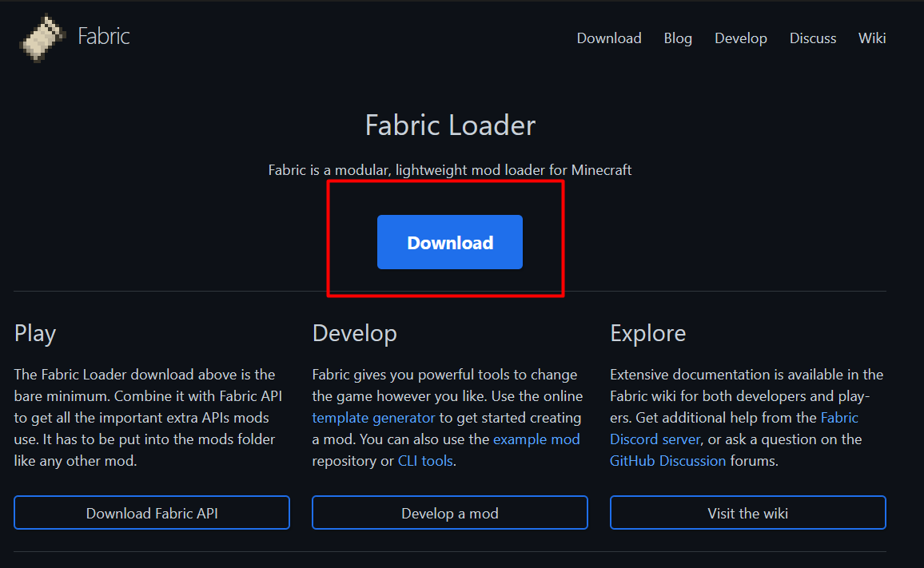Open the Fabric Discord server link

point(735,428)
